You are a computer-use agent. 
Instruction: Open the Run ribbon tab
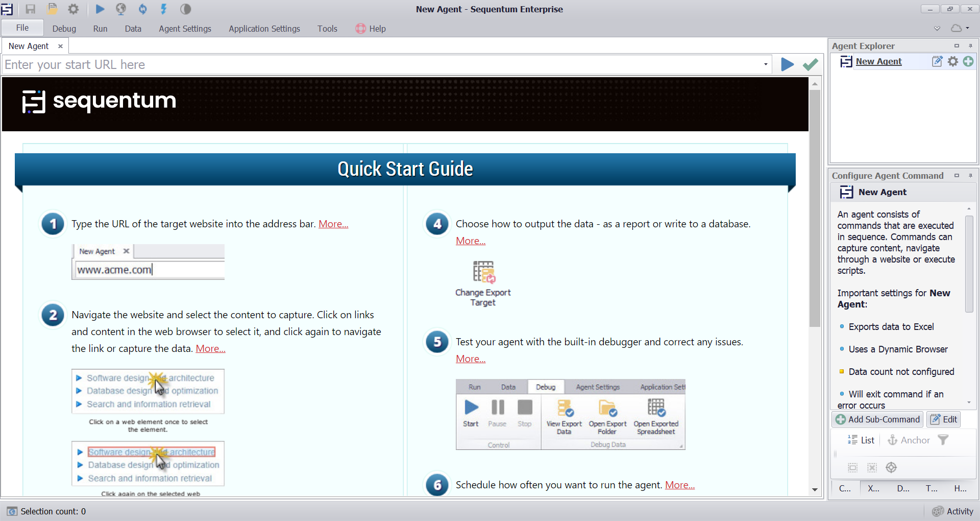[x=101, y=29]
